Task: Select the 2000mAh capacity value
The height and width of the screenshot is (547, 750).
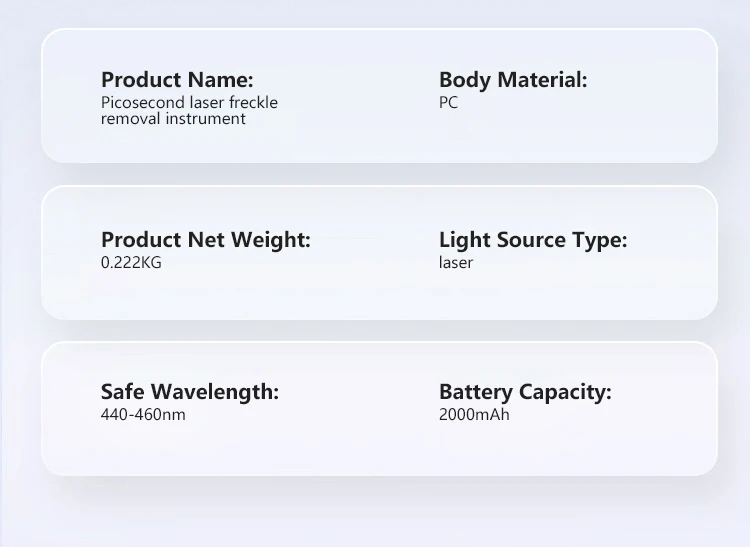Action: pyautogui.click(x=474, y=415)
